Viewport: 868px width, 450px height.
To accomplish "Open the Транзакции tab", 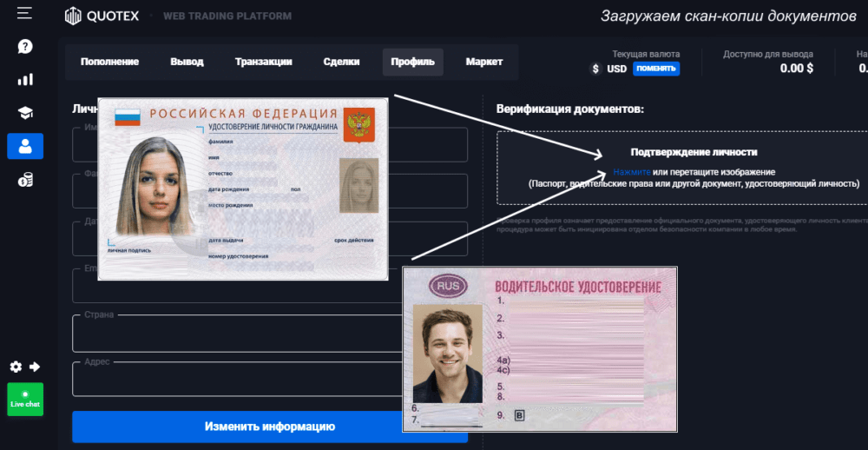I will point(263,63).
